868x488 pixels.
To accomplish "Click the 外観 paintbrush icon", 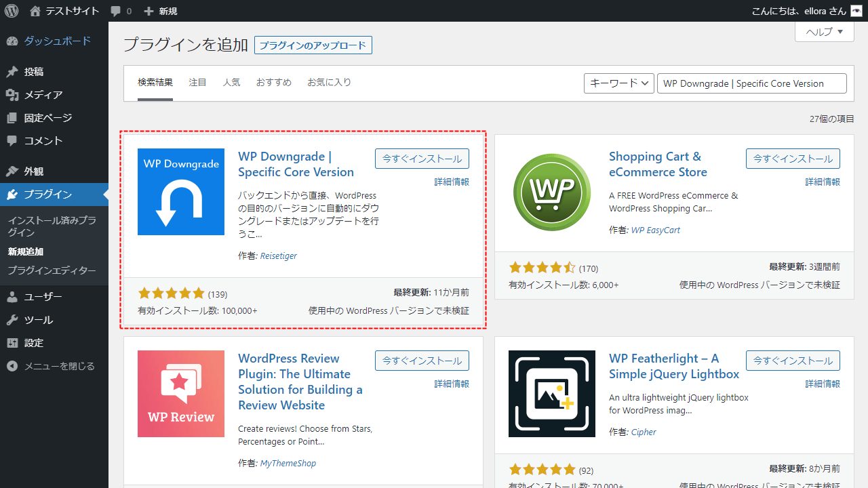I will click(x=12, y=171).
